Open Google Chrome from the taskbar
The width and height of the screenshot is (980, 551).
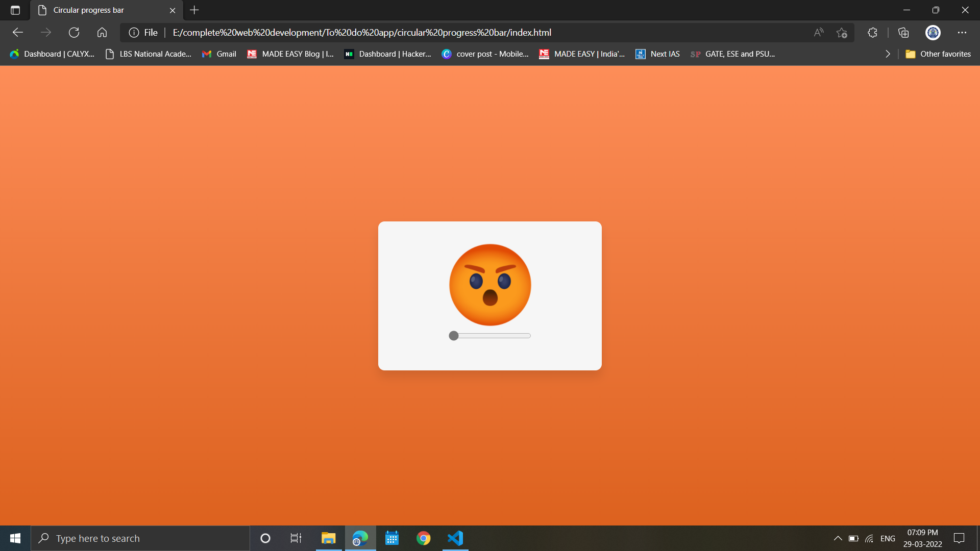423,538
